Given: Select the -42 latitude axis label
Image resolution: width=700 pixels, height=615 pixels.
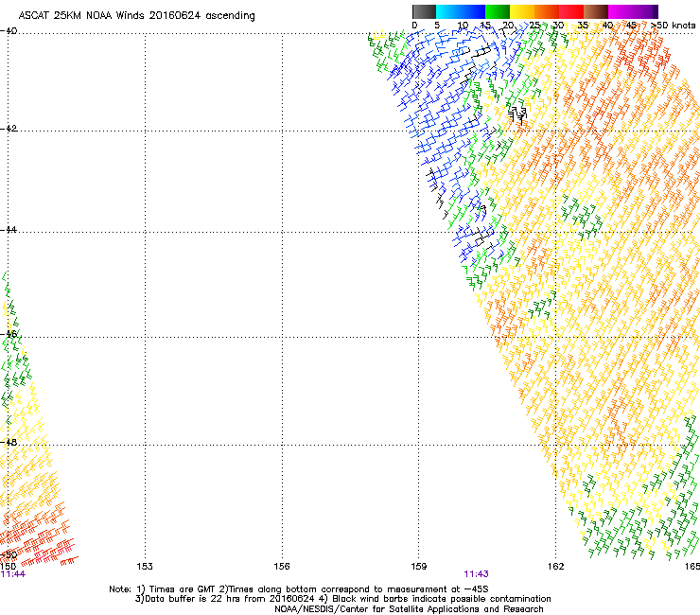Looking at the screenshot, I should [x=9, y=129].
